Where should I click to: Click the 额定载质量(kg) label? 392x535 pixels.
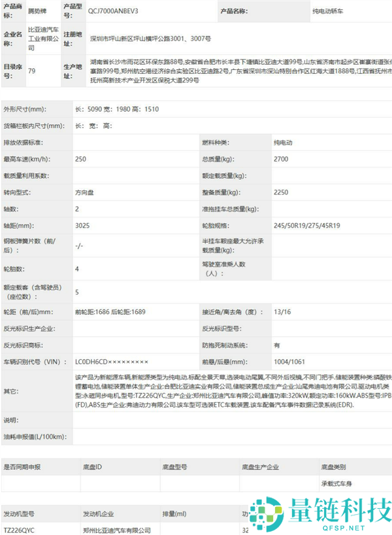tap(224, 176)
